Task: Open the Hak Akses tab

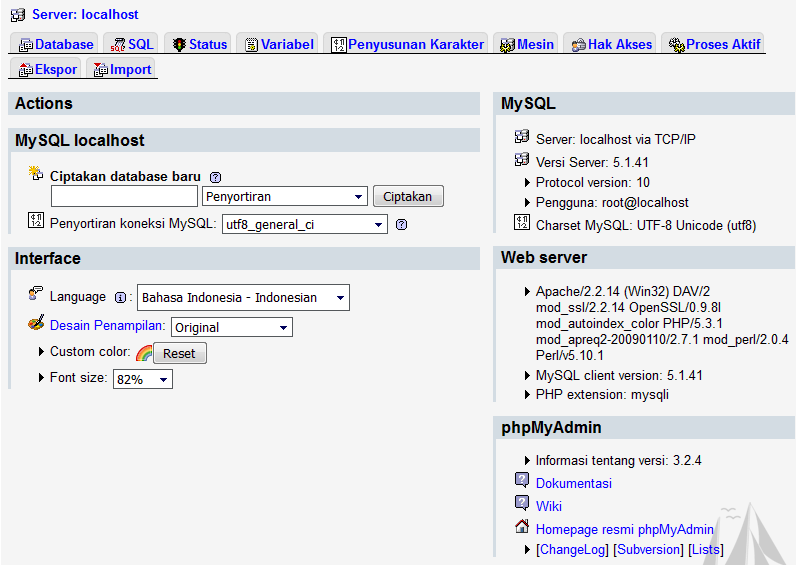Action: coord(612,45)
